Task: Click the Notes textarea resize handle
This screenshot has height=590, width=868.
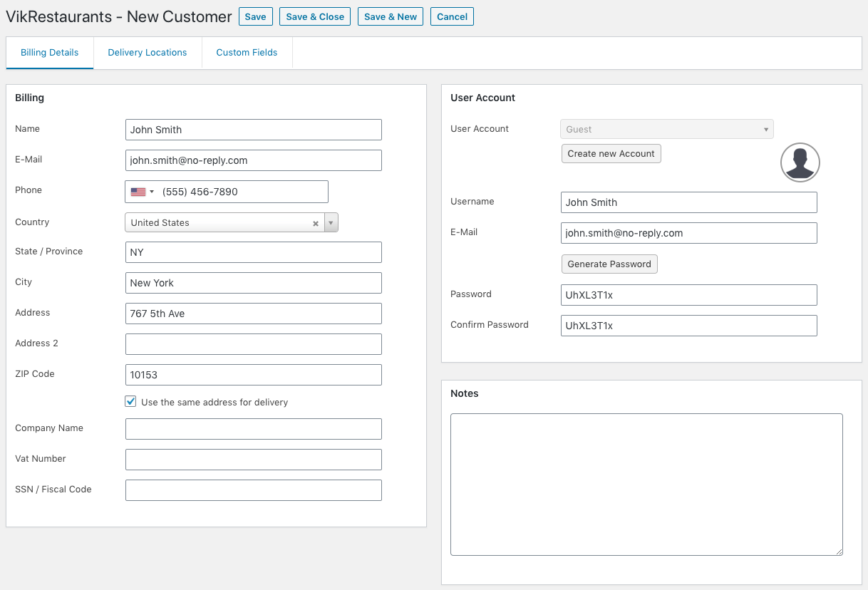Action: [839, 552]
